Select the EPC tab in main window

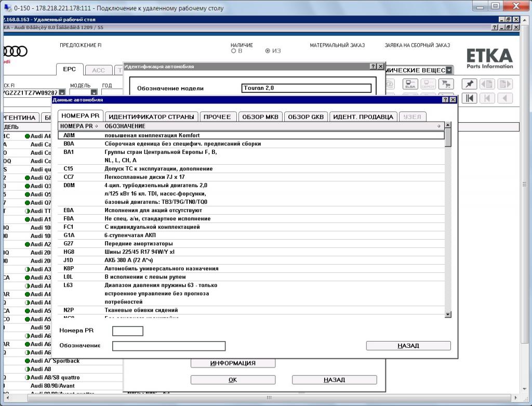tap(70, 69)
